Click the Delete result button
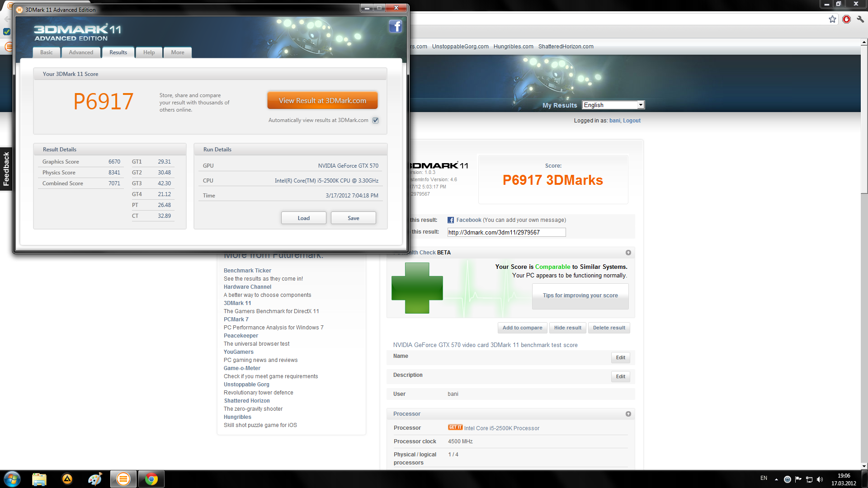868x488 pixels. [x=609, y=328]
